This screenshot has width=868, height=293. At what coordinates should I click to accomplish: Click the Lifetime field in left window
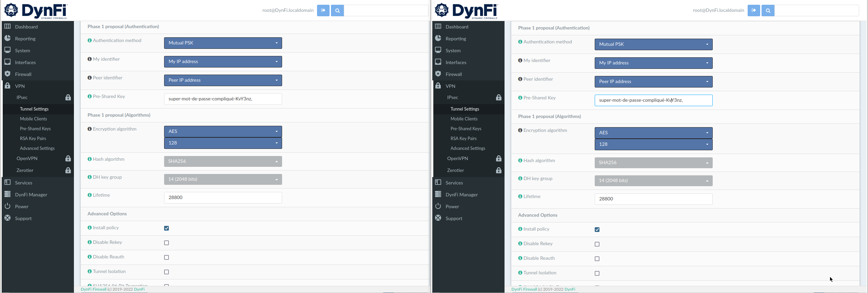(x=223, y=198)
